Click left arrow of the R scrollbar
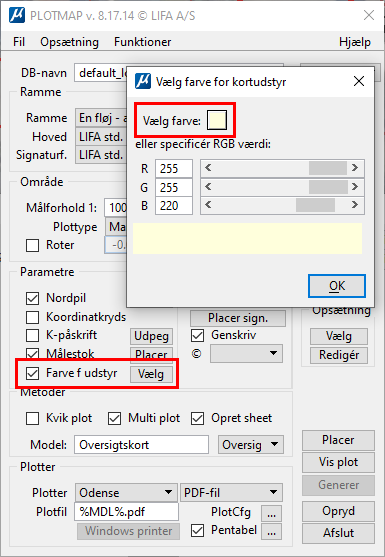The height and width of the screenshot is (557, 385). tap(208, 168)
